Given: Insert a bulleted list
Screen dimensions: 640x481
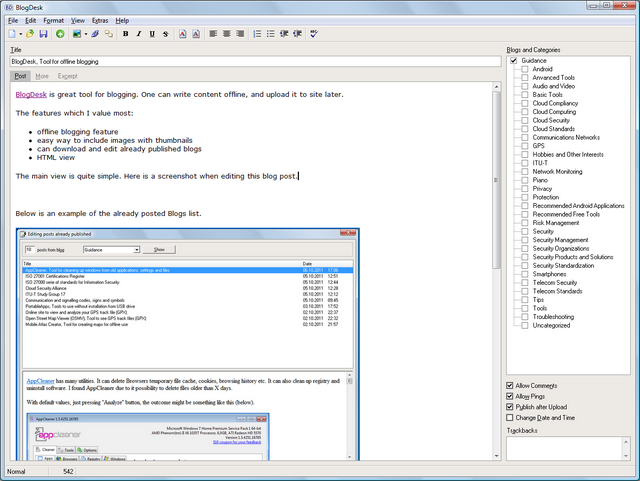Looking at the screenshot, I should click(x=271, y=34).
